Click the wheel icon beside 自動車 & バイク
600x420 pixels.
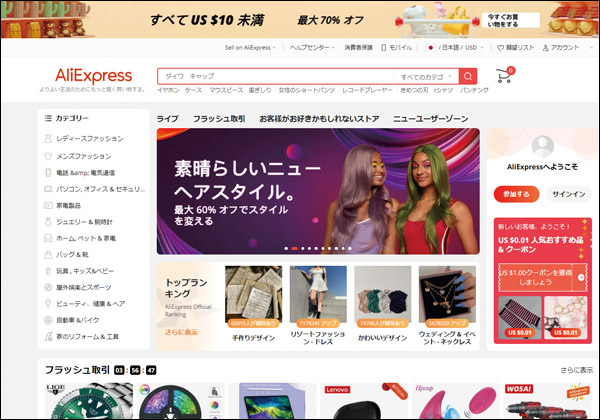coord(48,320)
